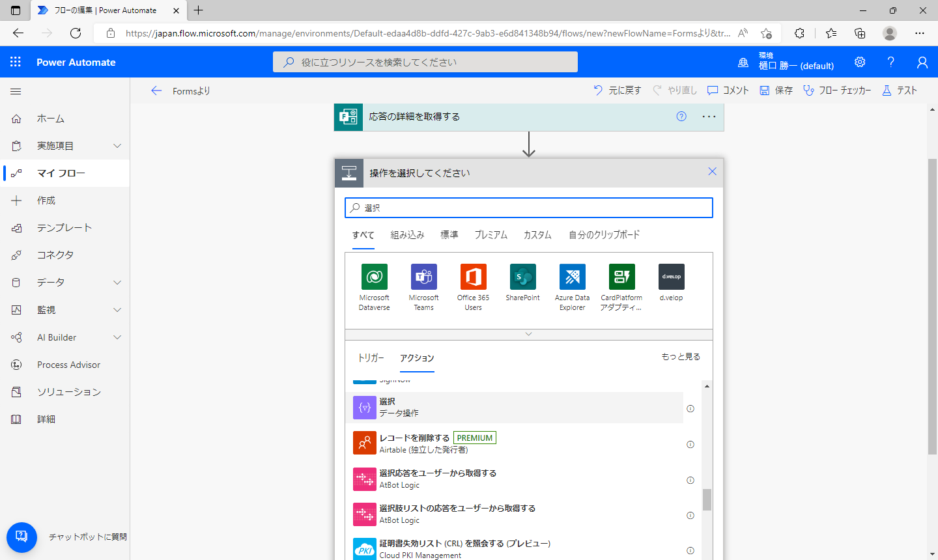Screen dimensions: 938x560
Task: Choose Office 365 Users connector
Action: [474, 287]
